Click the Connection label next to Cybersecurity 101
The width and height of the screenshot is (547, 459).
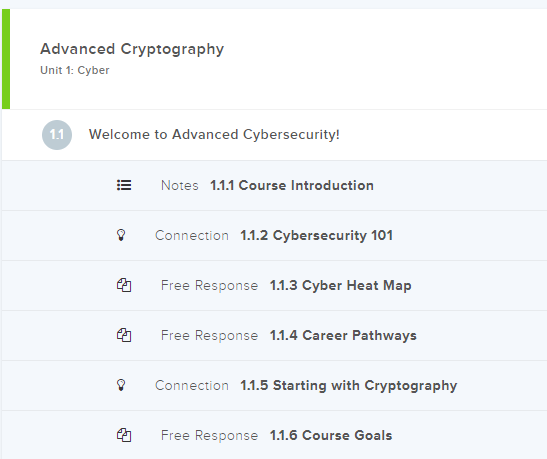coord(192,235)
